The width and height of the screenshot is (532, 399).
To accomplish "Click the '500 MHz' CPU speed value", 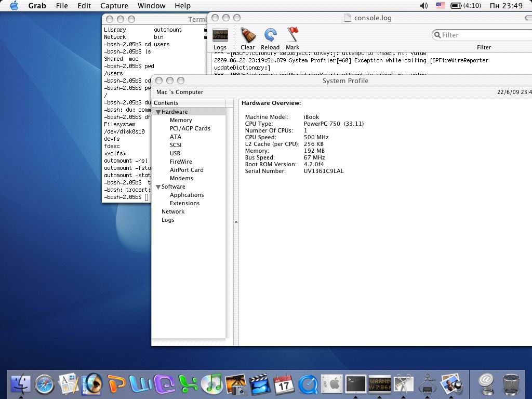I will tap(316, 137).
